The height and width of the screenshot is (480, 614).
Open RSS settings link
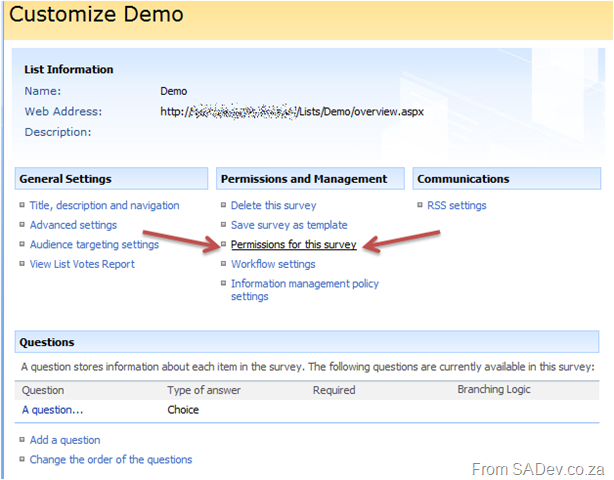pyautogui.click(x=458, y=206)
